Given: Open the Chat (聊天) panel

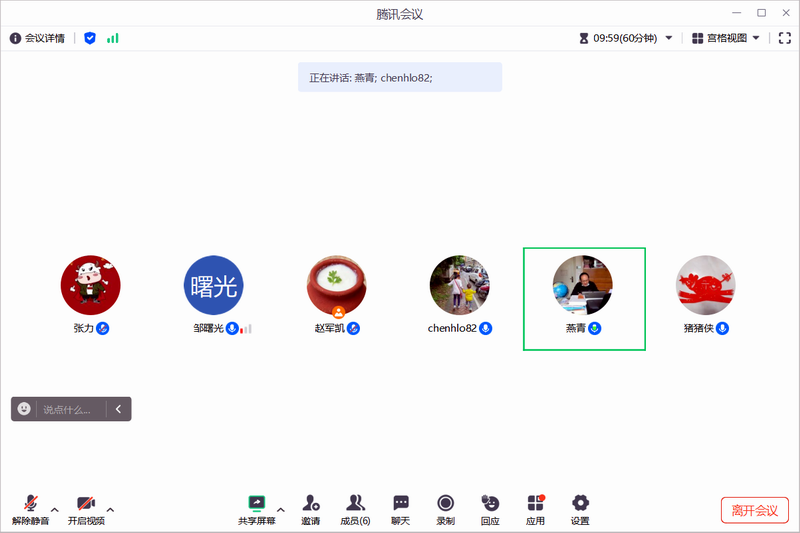Looking at the screenshot, I should click(401, 510).
